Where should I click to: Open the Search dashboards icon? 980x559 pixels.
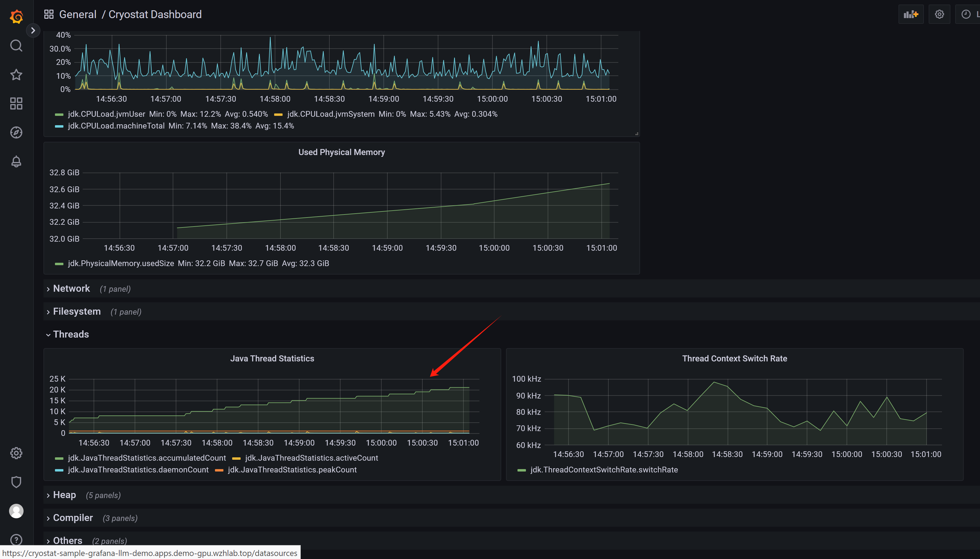[16, 46]
